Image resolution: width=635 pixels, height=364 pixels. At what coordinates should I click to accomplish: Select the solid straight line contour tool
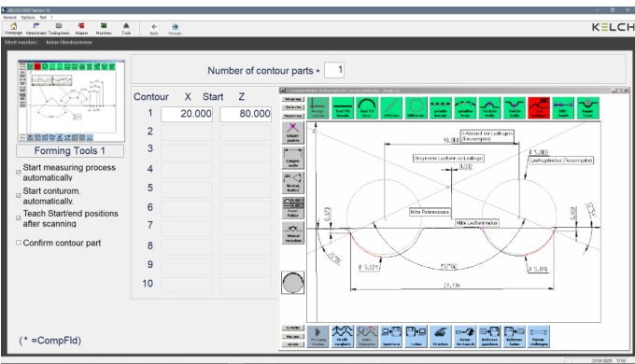[343, 107]
